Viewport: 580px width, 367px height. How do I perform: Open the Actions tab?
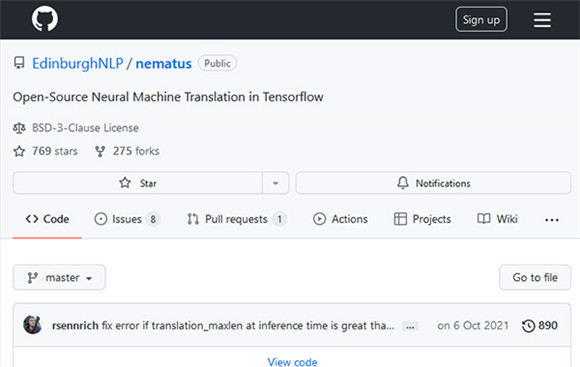(340, 219)
